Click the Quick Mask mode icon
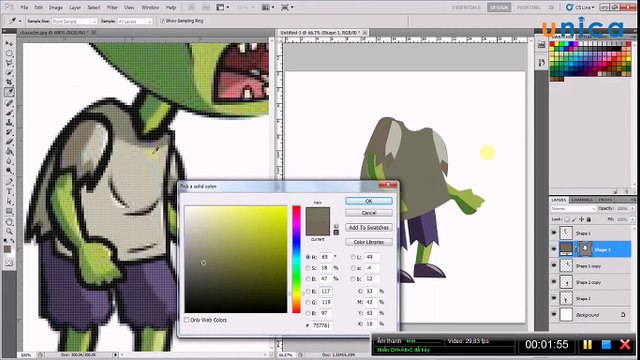 click(x=9, y=263)
